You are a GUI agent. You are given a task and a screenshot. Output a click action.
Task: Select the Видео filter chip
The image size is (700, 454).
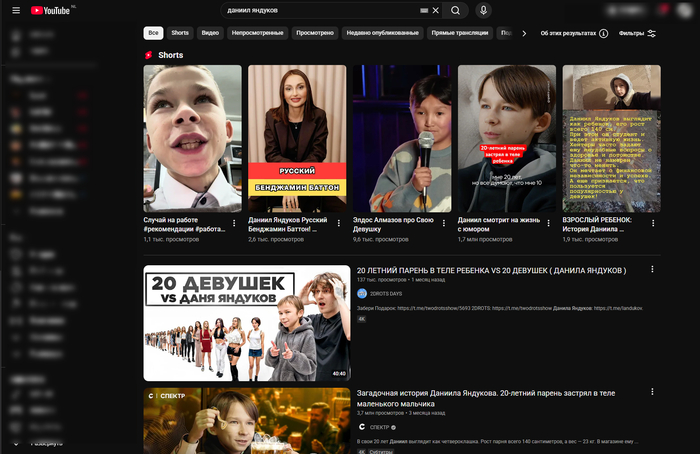[210, 33]
